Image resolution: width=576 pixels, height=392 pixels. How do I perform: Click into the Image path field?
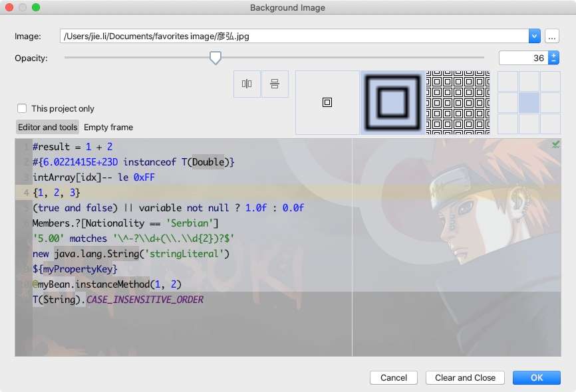(x=294, y=37)
